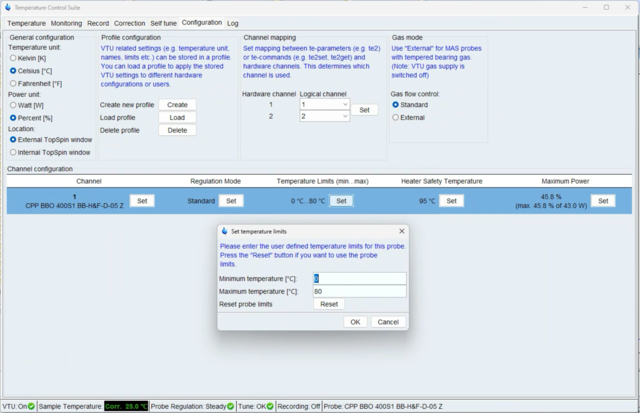Click Set button for Heater Safety Temperature

[x=452, y=201]
